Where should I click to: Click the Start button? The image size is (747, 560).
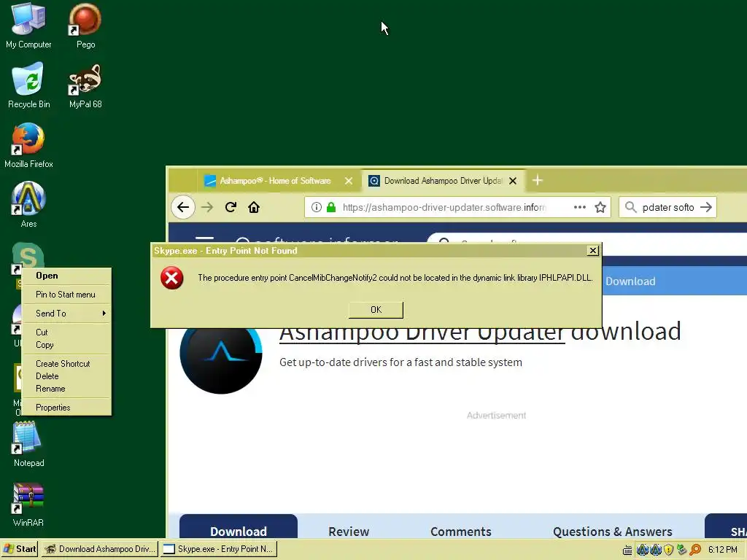tap(20, 549)
